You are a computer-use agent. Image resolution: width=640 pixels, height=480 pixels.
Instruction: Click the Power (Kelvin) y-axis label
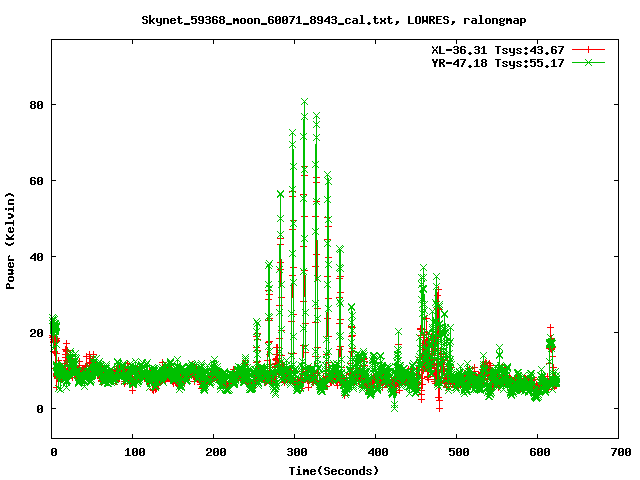point(10,241)
